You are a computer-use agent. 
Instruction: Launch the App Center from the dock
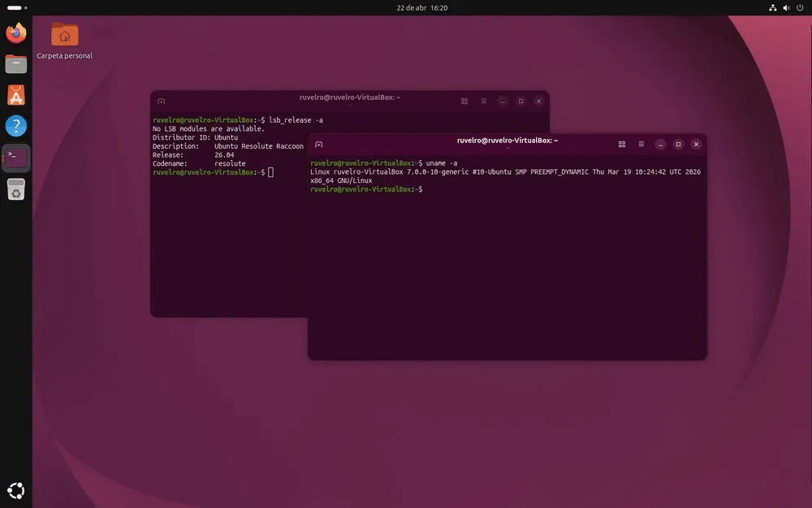click(16, 95)
